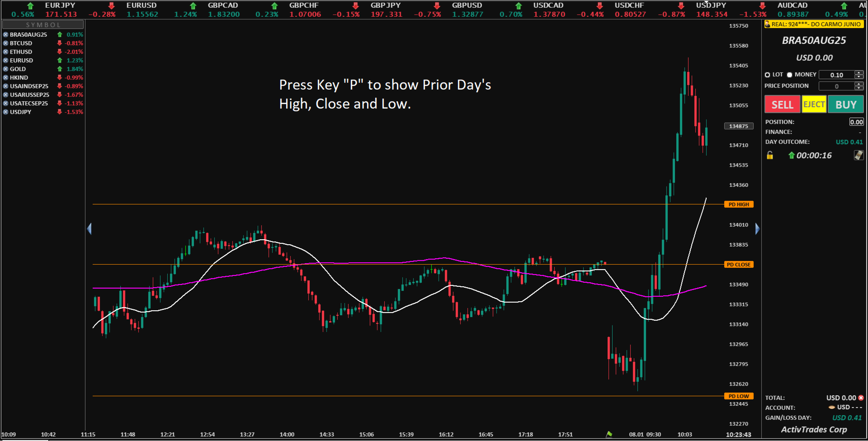The image size is (868, 441).
Task: Click the 00:00:16 countdown timer
Action: click(814, 156)
